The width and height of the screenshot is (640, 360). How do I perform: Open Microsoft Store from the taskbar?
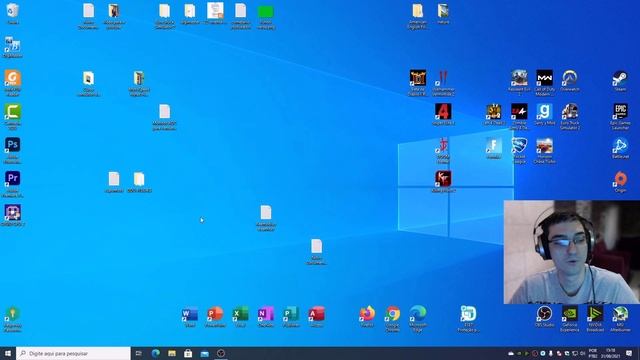click(188, 353)
